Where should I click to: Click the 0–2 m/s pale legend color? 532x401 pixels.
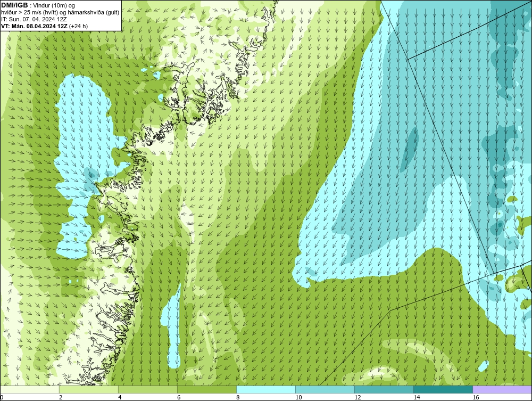click(x=30, y=389)
